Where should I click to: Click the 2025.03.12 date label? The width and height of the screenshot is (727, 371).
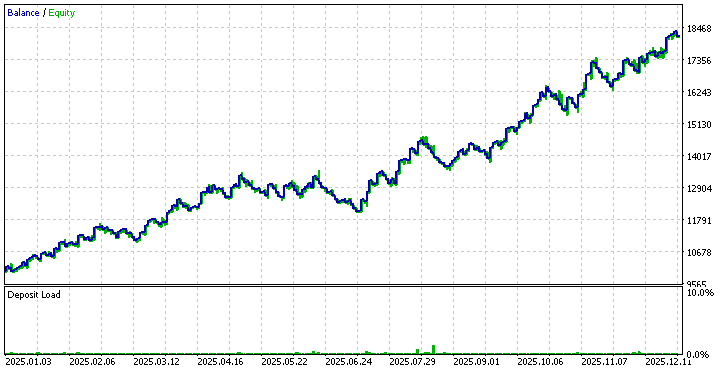pyautogui.click(x=157, y=362)
